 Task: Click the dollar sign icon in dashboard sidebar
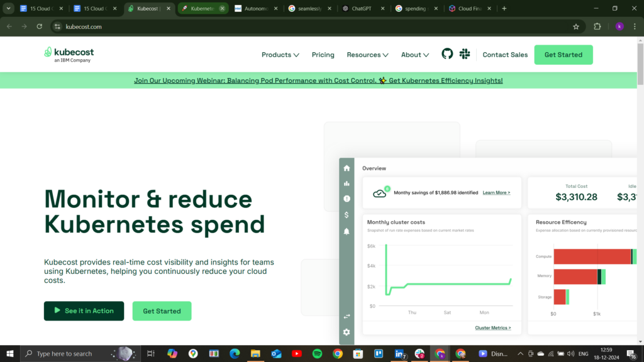[x=347, y=215]
